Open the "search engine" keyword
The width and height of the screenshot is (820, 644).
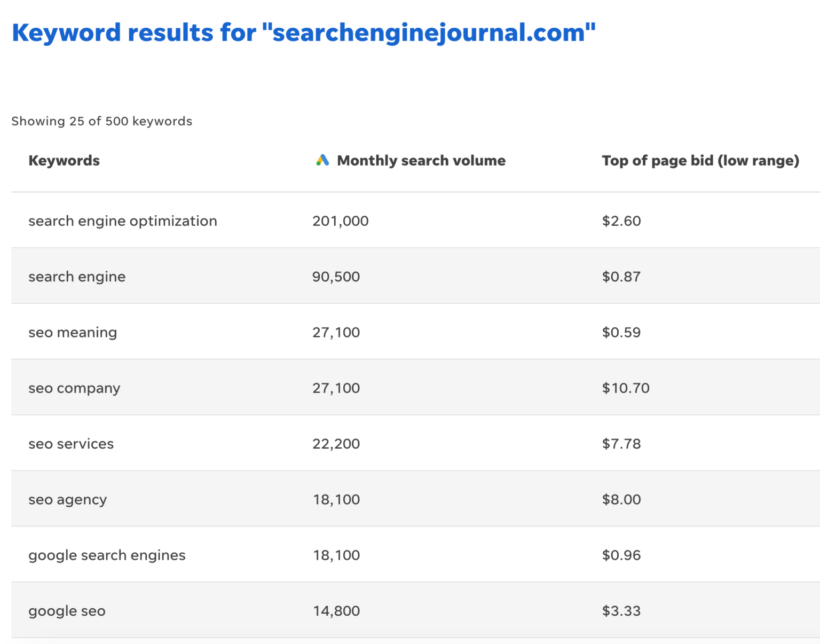pyautogui.click(x=76, y=276)
